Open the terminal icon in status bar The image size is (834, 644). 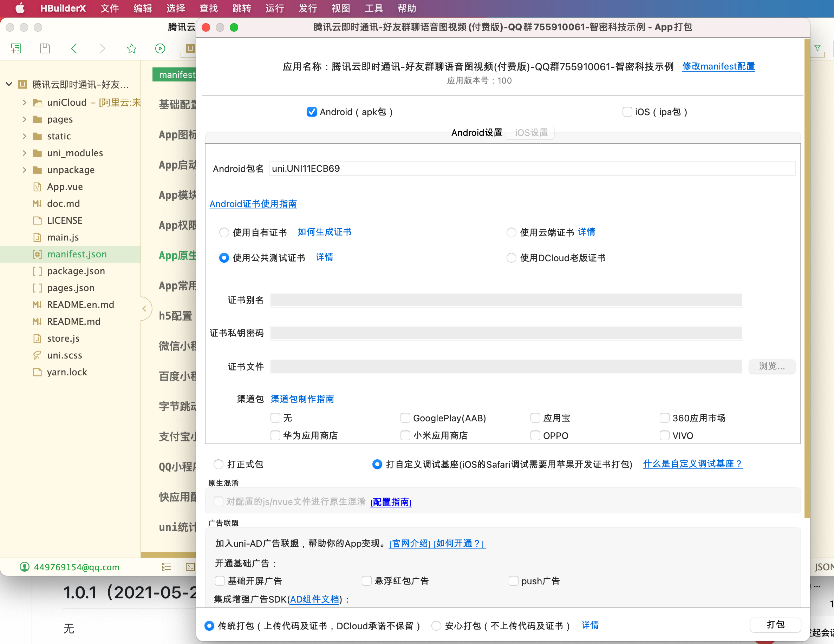click(x=190, y=567)
